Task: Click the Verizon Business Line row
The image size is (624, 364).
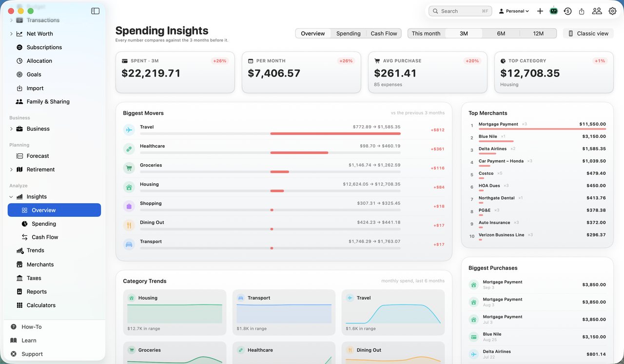Action: 537,236
